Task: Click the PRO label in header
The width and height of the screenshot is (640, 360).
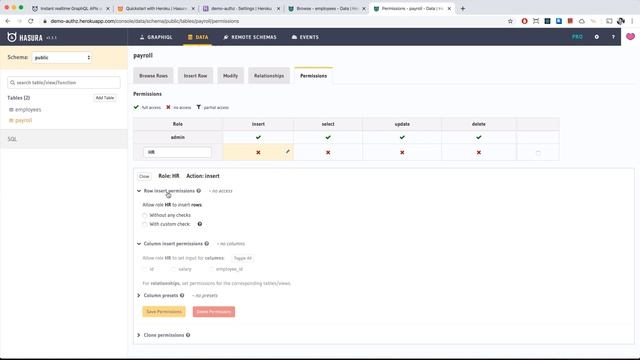Action: pyautogui.click(x=577, y=37)
